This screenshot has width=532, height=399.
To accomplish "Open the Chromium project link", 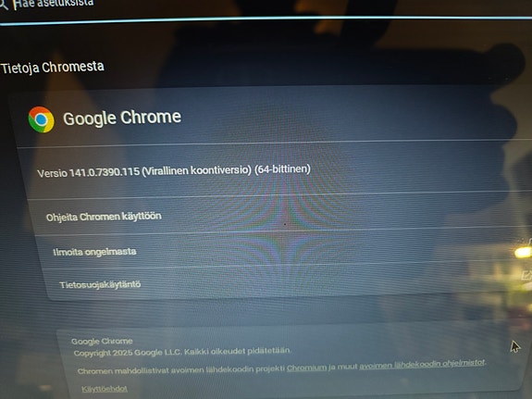I will pos(307,368).
